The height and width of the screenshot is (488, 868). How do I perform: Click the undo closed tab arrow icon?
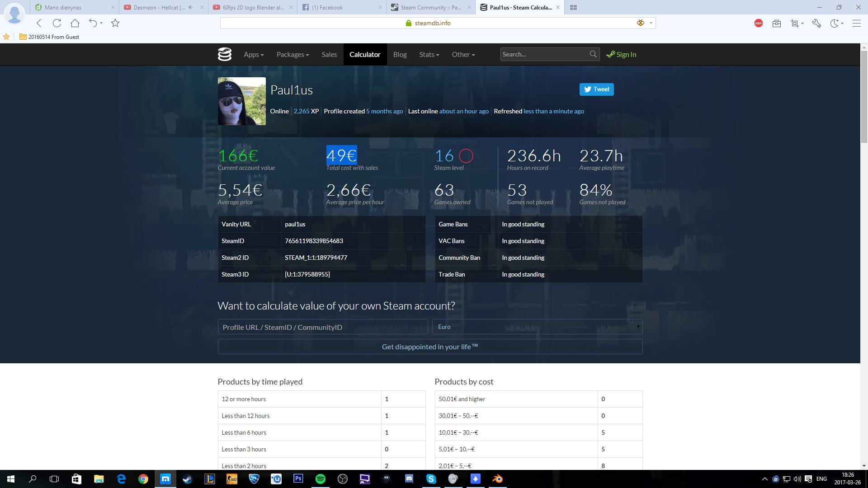coord(93,23)
